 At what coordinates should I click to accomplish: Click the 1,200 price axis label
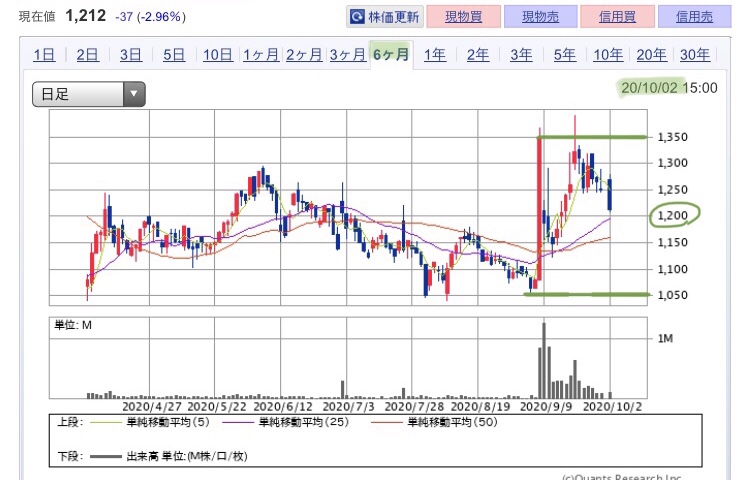pyautogui.click(x=672, y=216)
